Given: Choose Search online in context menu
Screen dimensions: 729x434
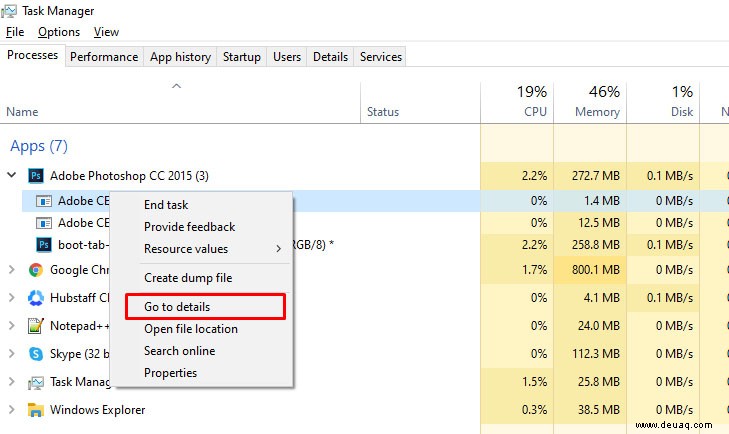Looking at the screenshot, I should (179, 351).
